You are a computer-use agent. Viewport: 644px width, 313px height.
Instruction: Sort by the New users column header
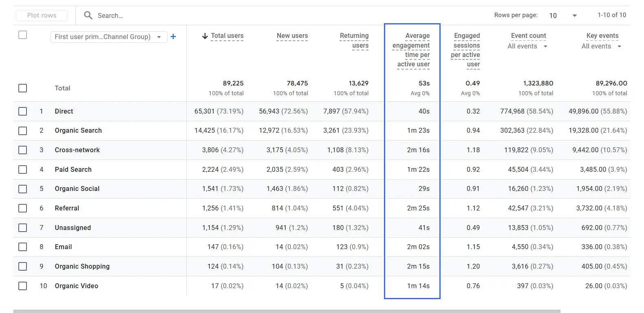click(x=292, y=36)
